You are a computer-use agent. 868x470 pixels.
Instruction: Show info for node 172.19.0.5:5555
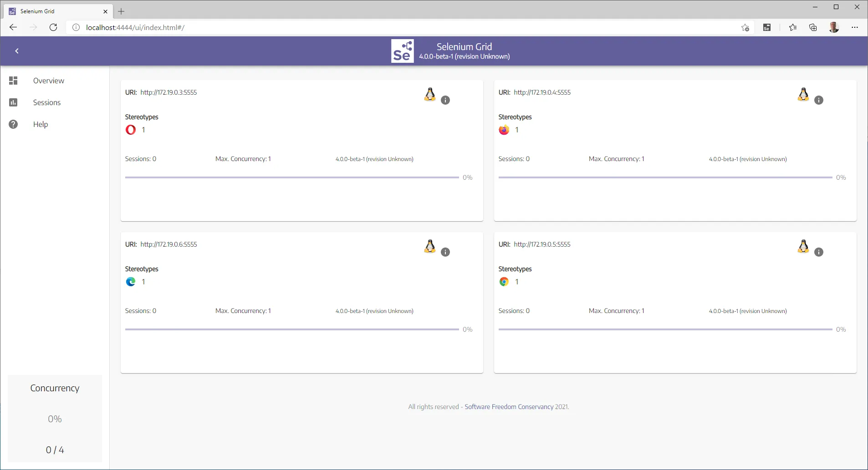click(x=819, y=252)
